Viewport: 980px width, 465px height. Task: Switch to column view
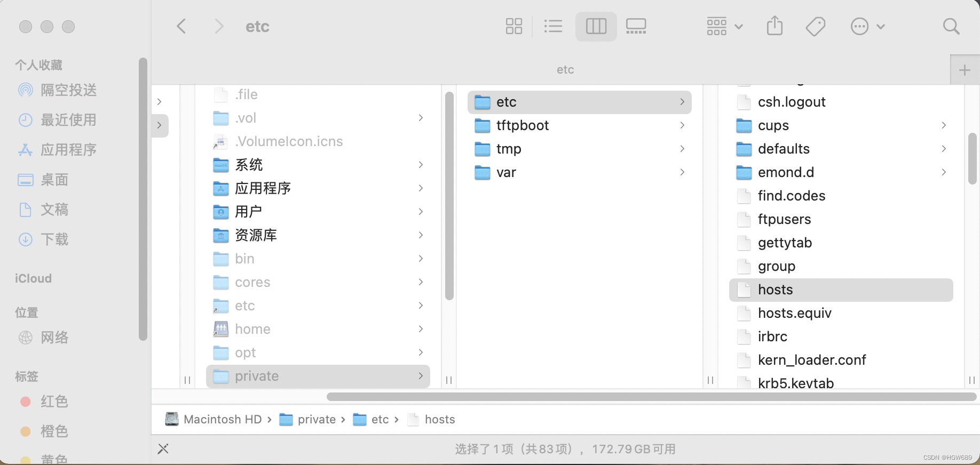[x=596, y=26]
